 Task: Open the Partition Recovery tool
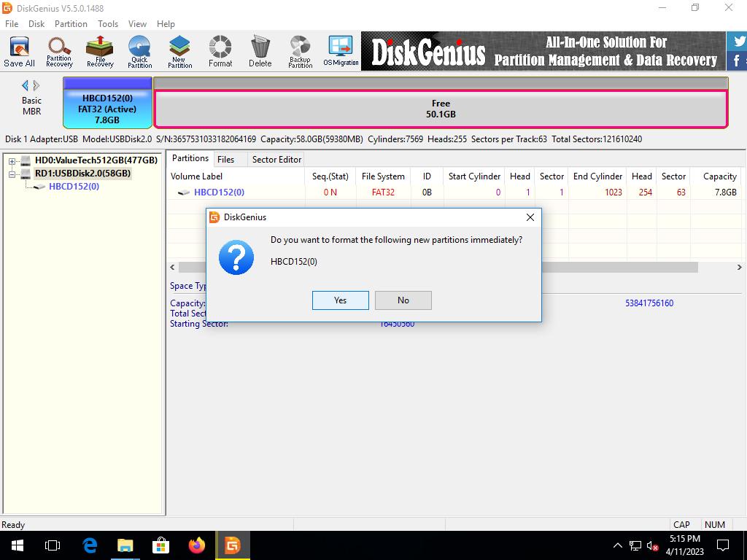(59, 51)
